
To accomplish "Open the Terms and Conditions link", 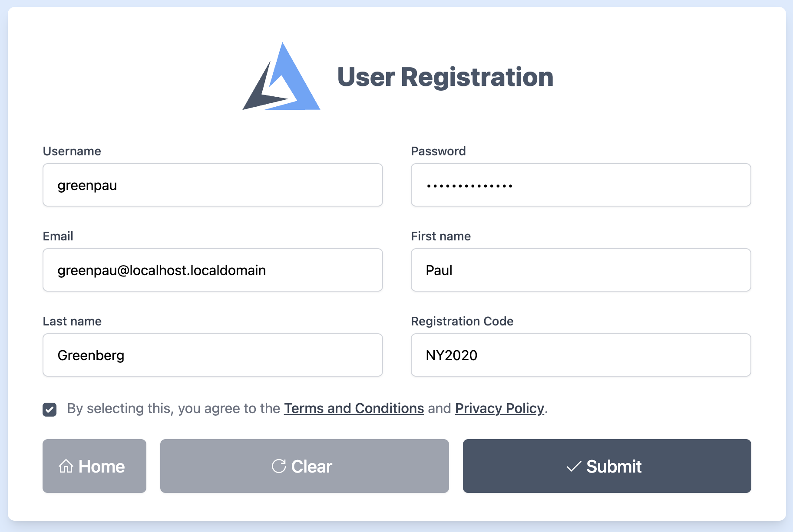I will click(354, 408).
